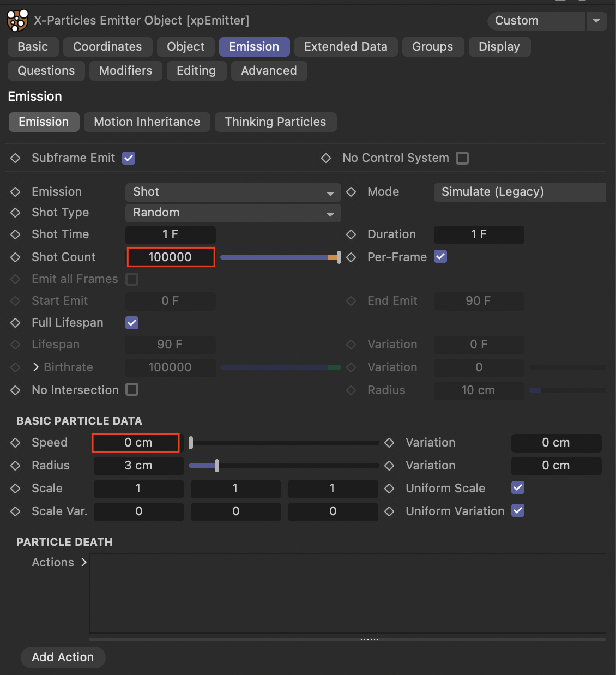Open the Display tab
The width and height of the screenshot is (616, 675).
pos(499,47)
